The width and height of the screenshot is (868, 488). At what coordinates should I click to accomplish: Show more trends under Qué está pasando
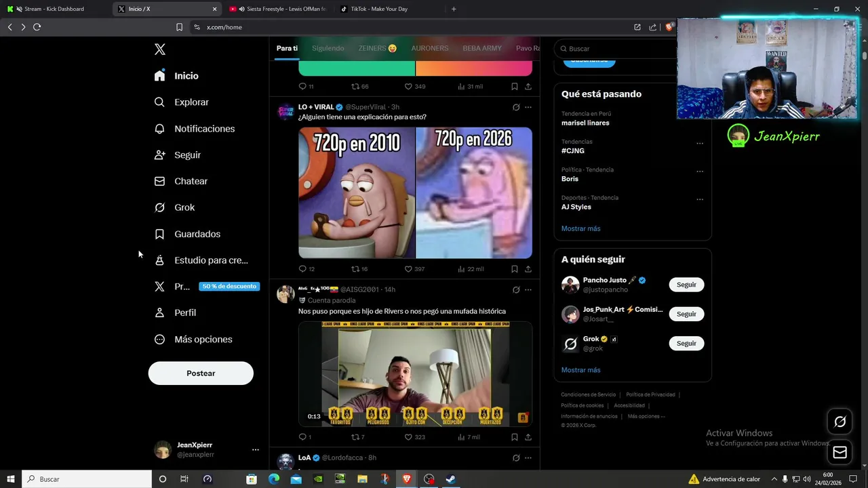[580, 228]
